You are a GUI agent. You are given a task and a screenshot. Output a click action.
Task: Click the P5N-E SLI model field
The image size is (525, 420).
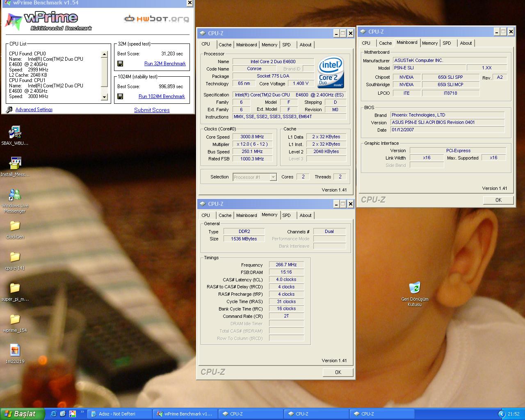coord(429,68)
